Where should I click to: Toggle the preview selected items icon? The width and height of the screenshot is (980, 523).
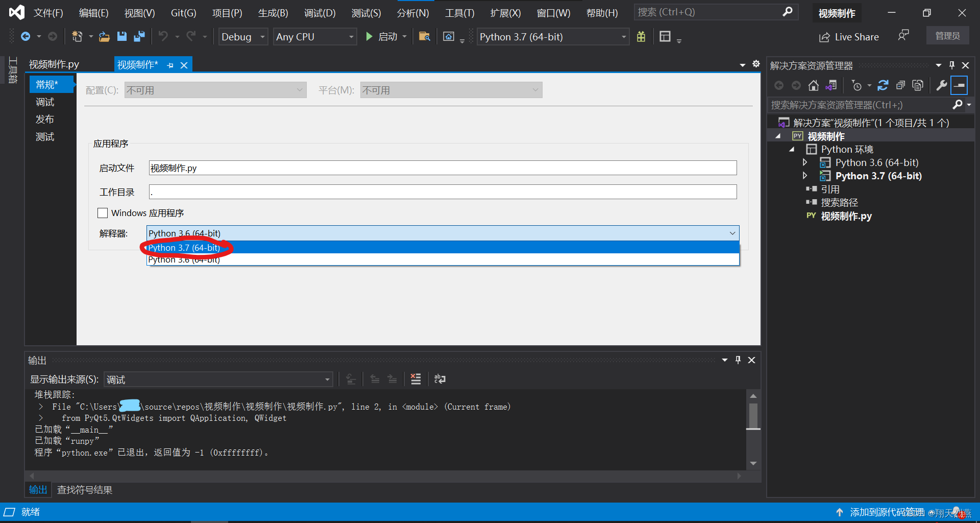959,85
